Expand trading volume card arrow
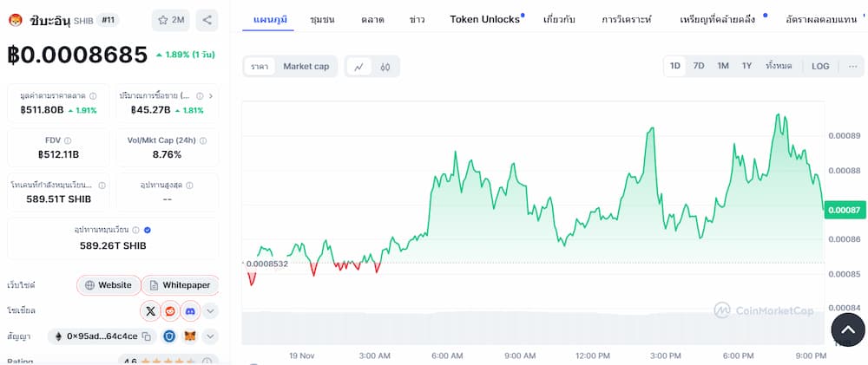 210,95
